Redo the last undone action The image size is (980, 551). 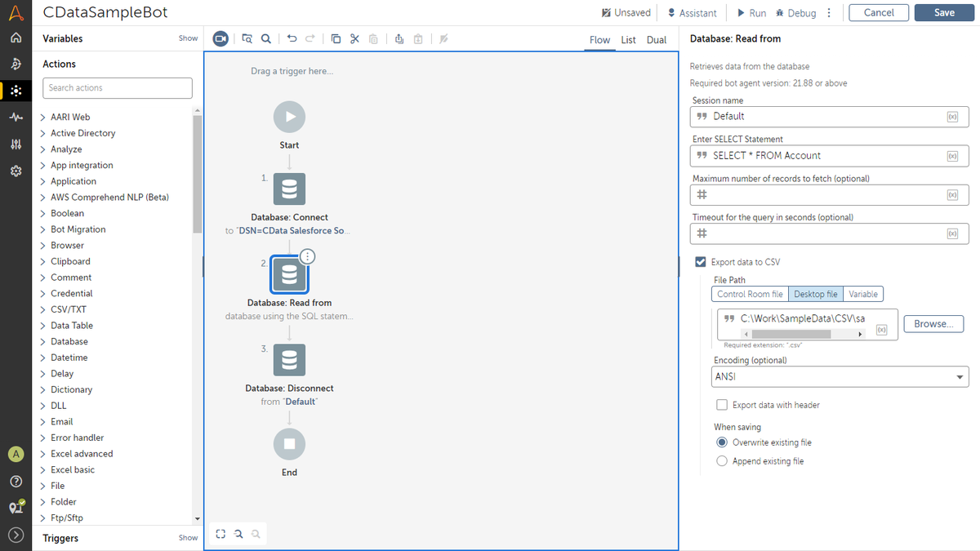pyautogui.click(x=310, y=38)
